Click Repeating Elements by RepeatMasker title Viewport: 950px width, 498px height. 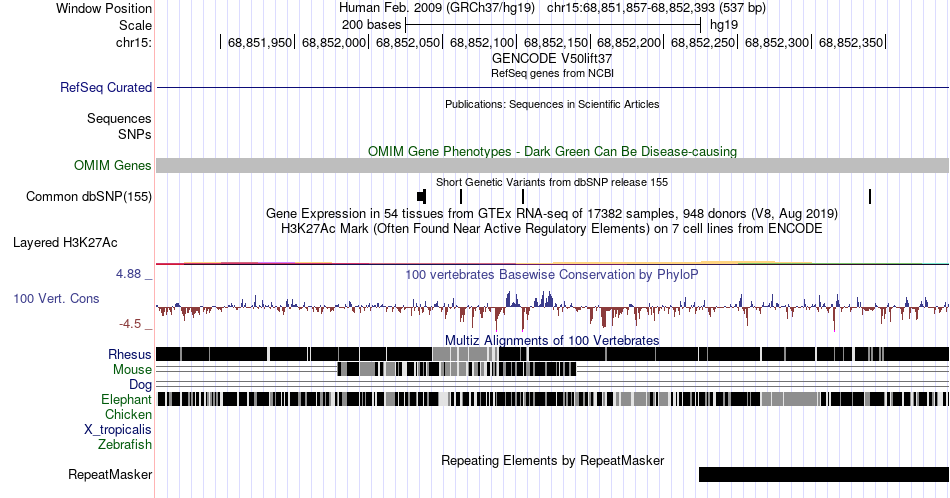coord(552,460)
